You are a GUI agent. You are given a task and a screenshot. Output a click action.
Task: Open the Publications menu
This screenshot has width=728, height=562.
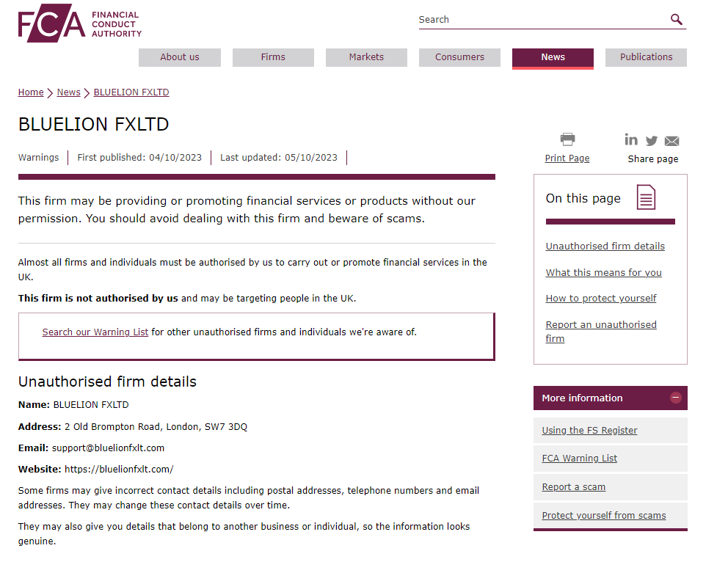coord(646,57)
